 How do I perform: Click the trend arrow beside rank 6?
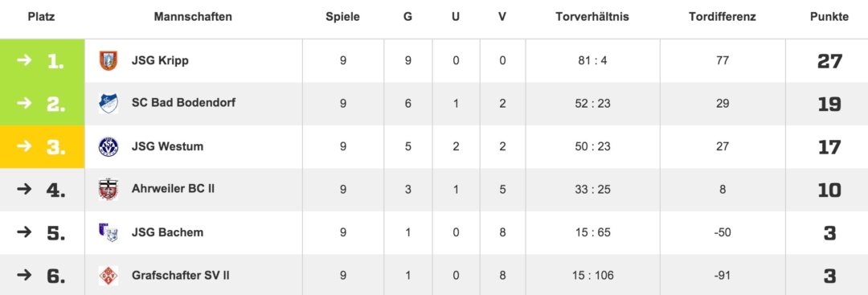[x=24, y=275]
